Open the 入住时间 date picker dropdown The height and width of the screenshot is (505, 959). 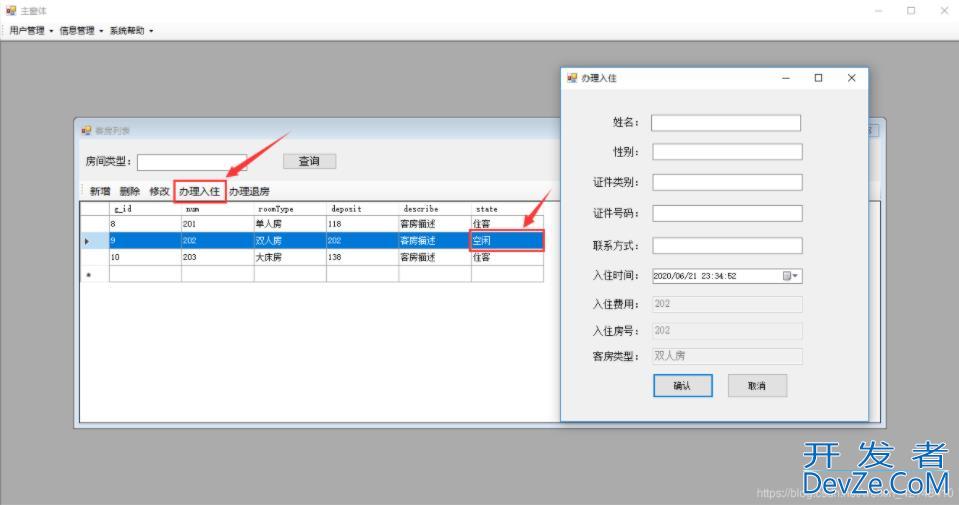pos(791,276)
